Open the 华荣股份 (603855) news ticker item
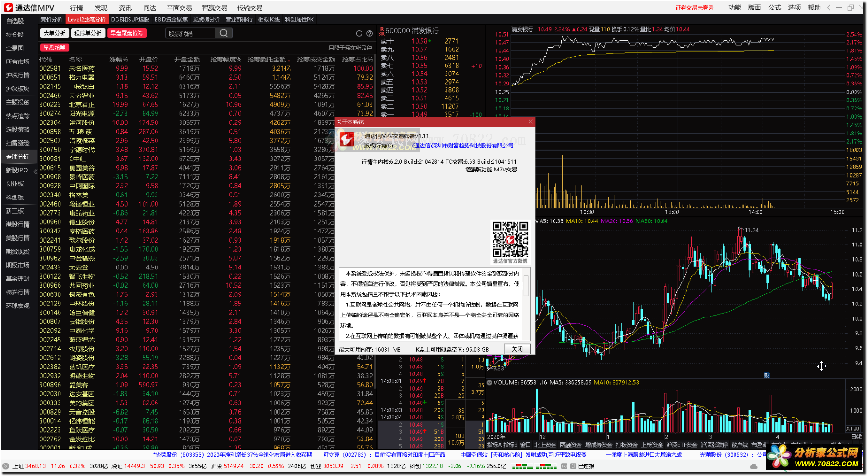The height and width of the screenshot is (476, 868). pyautogui.click(x=233, y=455)
